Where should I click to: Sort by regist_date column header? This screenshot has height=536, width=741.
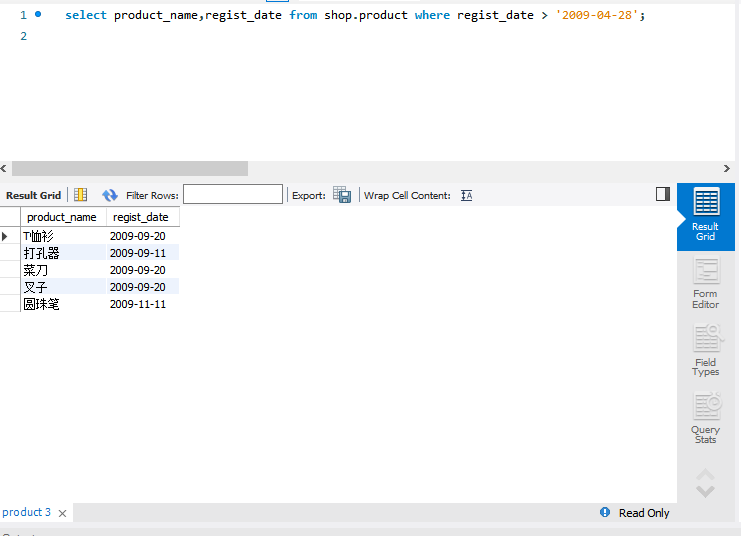click(143, 217)
